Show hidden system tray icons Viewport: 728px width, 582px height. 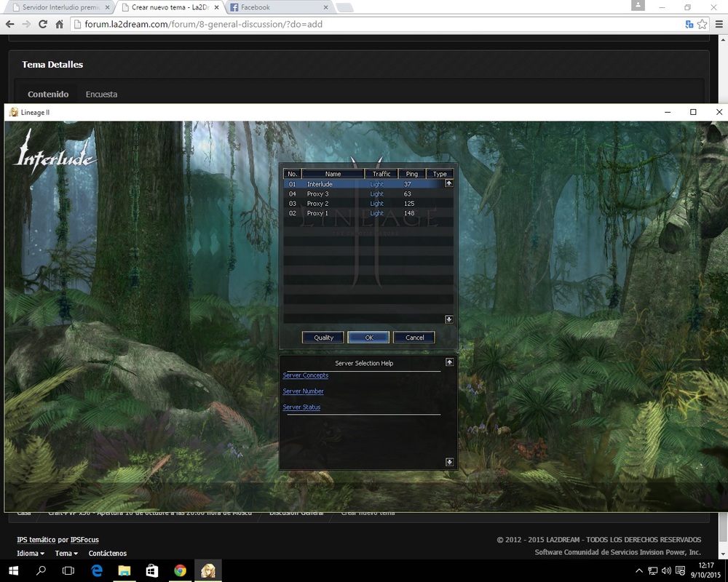coord(639,570)
